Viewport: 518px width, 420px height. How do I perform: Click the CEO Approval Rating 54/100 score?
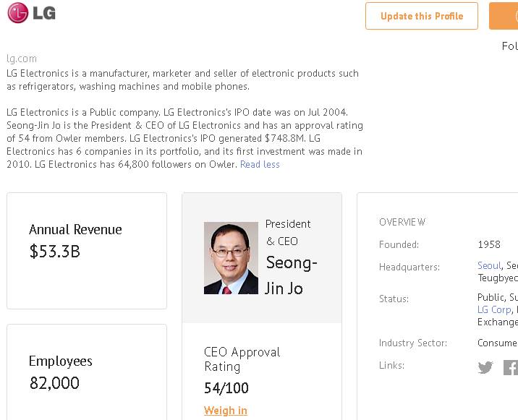pos(226,388)
